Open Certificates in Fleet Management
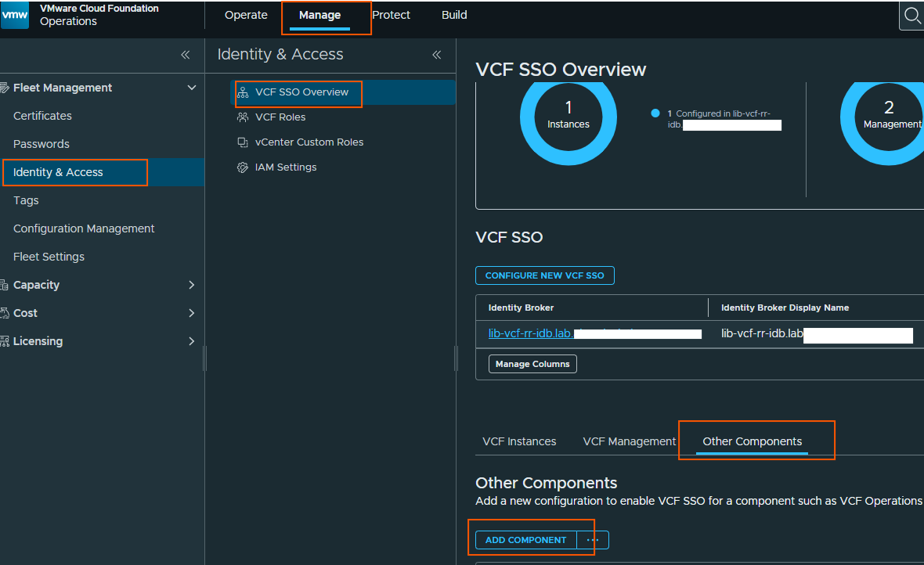Image resolution: width=924 pixels, height=565 pixels. (42, 116)
